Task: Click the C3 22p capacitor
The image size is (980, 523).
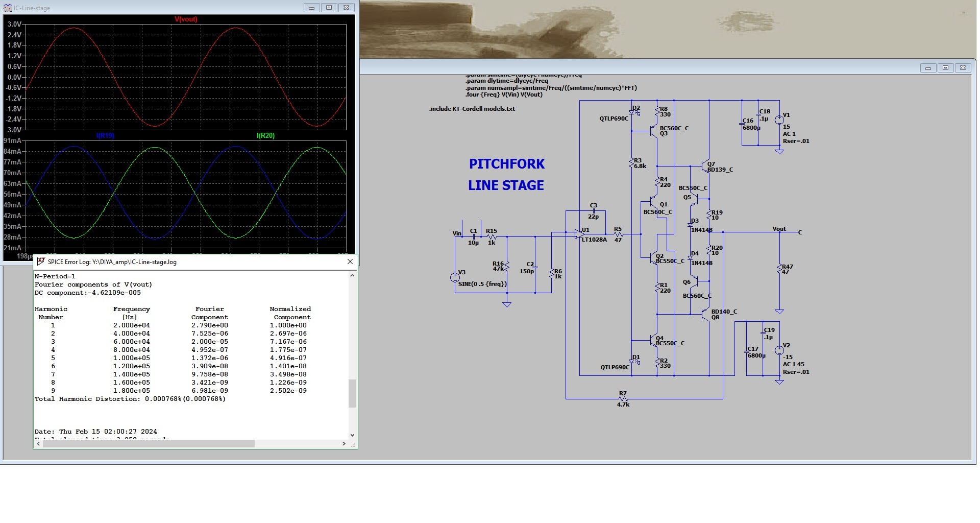Action: 593,211
